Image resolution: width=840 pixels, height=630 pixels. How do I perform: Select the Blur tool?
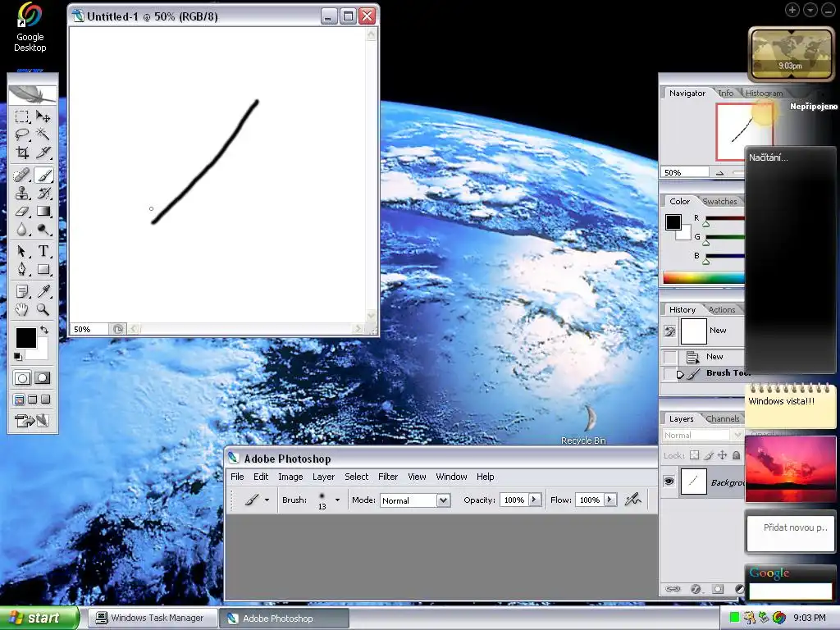tap(22, 230)
